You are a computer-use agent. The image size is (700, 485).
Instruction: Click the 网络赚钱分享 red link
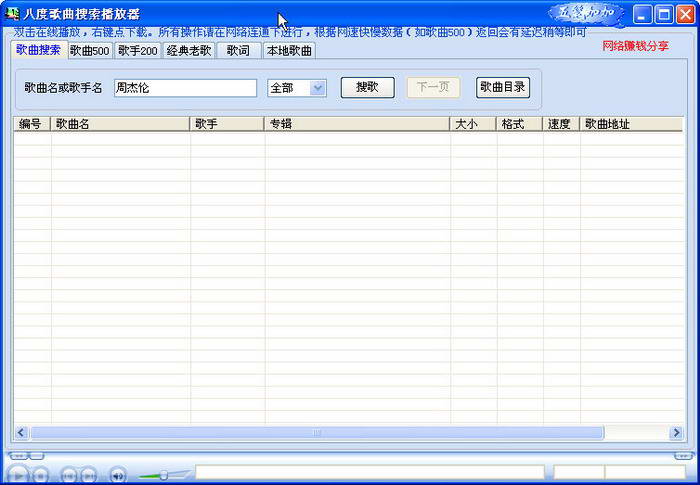click(635, 46)
